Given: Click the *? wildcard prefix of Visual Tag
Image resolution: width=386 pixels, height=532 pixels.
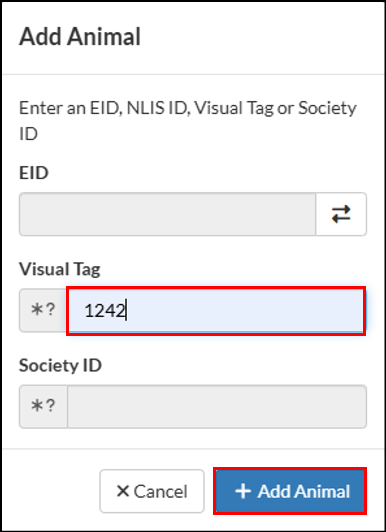Looking at the screenshot, I should click(43, 310).
